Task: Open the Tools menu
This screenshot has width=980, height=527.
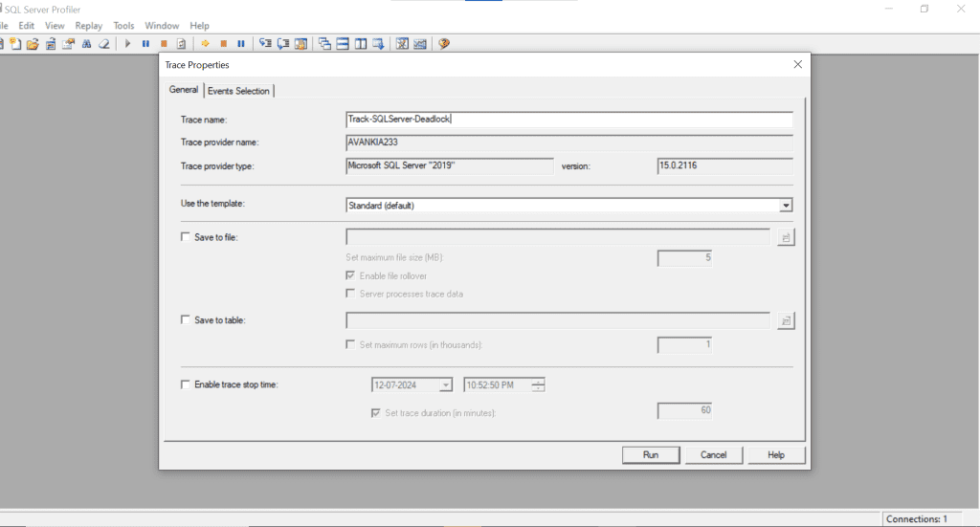Action: pos(123,26)
